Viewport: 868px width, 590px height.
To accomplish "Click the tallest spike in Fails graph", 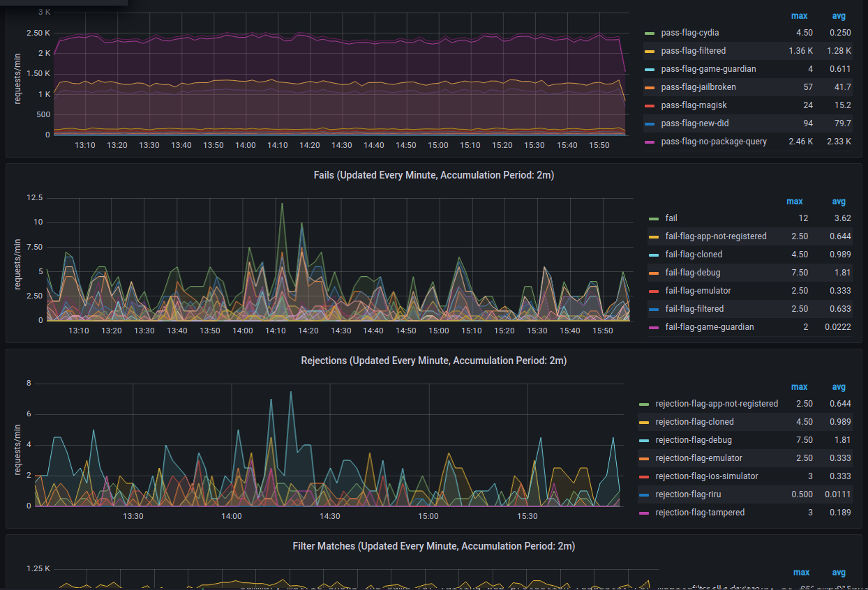I will [282, 204].
